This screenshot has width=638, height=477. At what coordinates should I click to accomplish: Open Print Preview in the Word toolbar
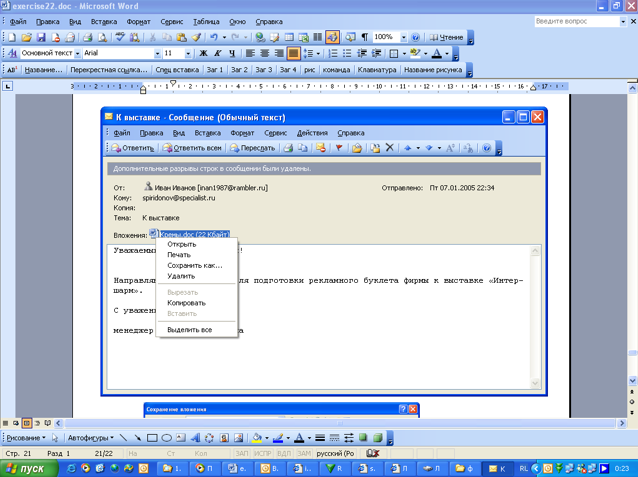[x=102, y=37]
